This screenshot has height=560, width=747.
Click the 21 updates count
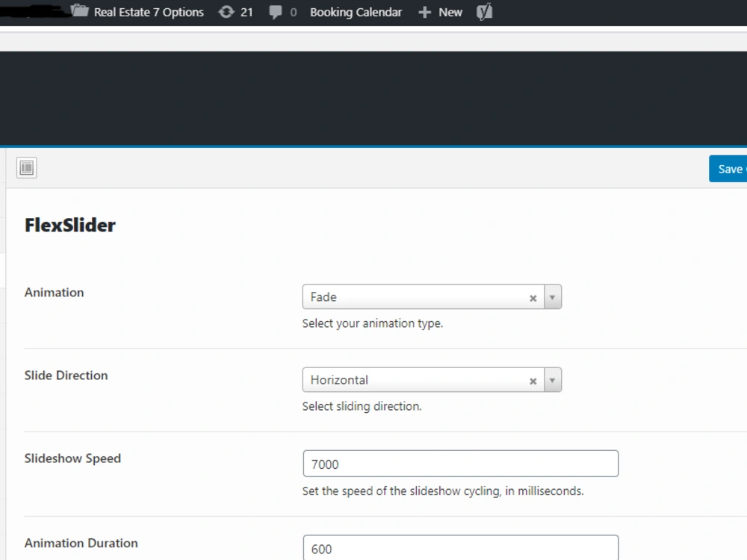pyautogui.click(x=247, y=13)
